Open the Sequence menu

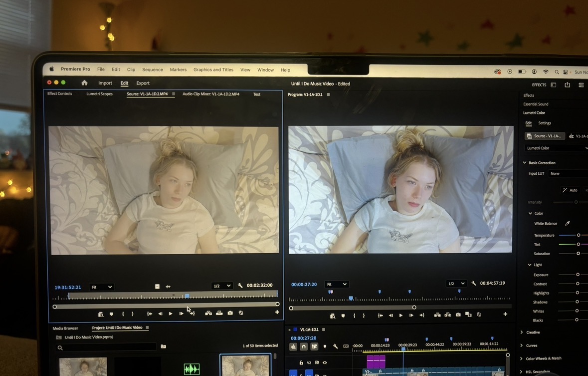pos(152,70)
